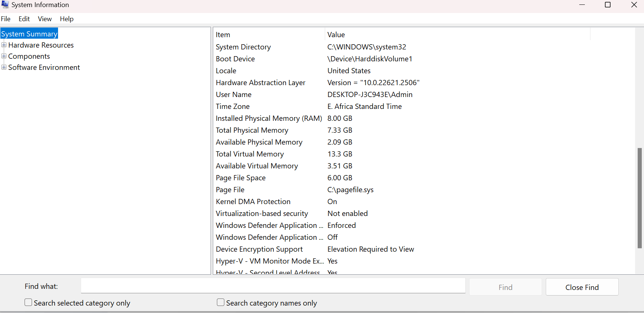
Task: Select the User Name row
Action: (402, 94)
